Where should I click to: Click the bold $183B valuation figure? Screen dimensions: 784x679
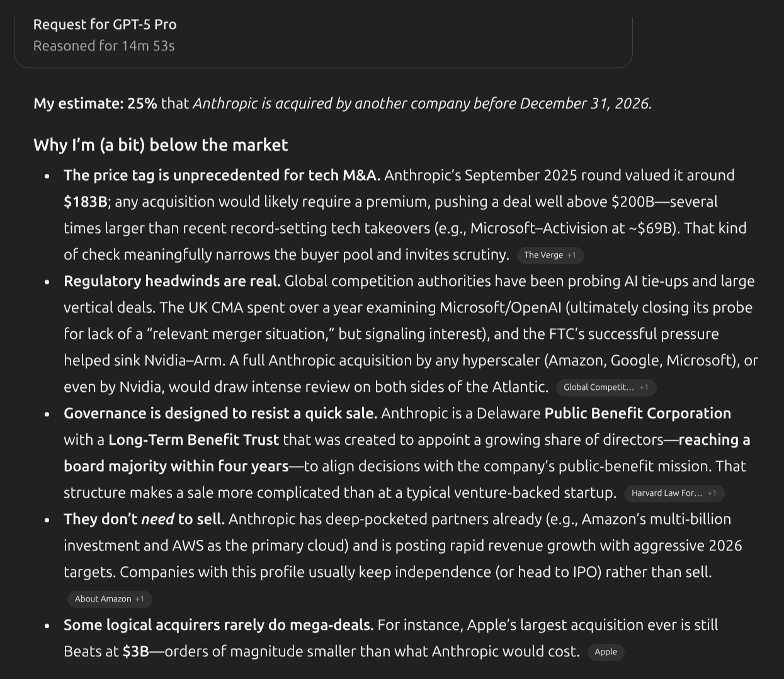click(86, 202)
